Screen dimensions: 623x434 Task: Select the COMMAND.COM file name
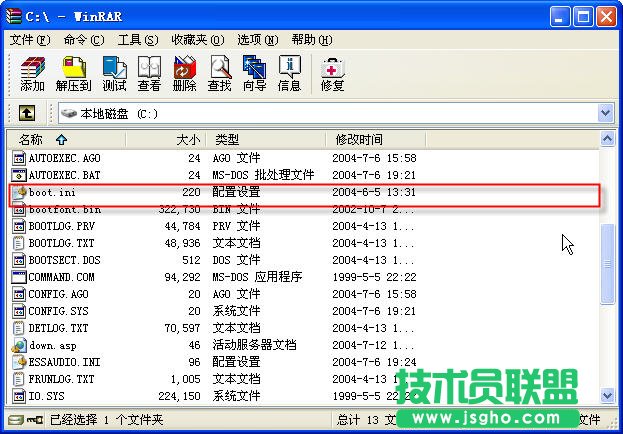click(x=62, y=277)
